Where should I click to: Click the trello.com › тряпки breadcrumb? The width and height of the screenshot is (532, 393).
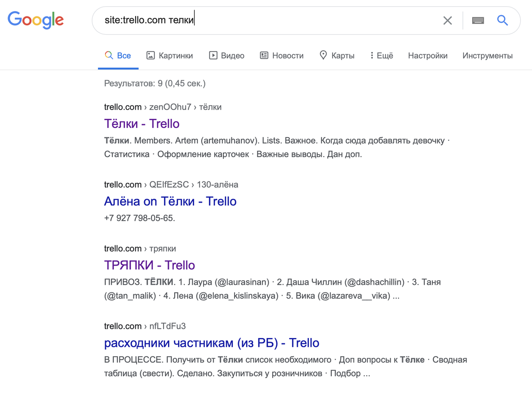pos(140,248)
